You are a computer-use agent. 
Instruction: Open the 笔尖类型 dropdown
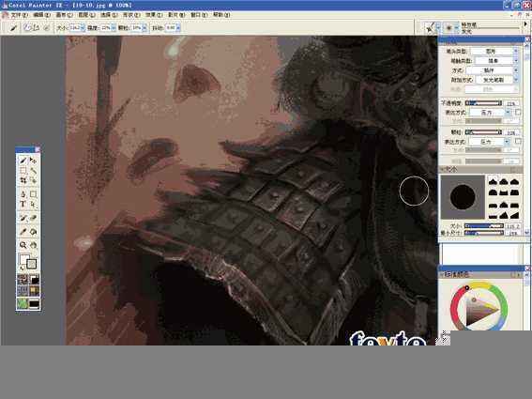(x=494, y=51)
